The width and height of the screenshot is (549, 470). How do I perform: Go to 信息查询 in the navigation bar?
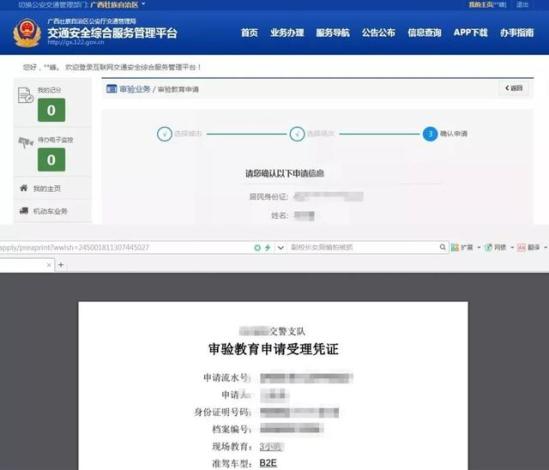424,33
